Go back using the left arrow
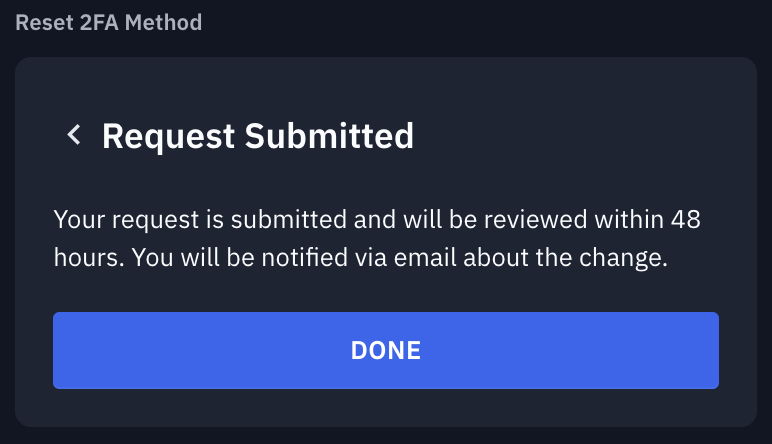 point(73,135)
